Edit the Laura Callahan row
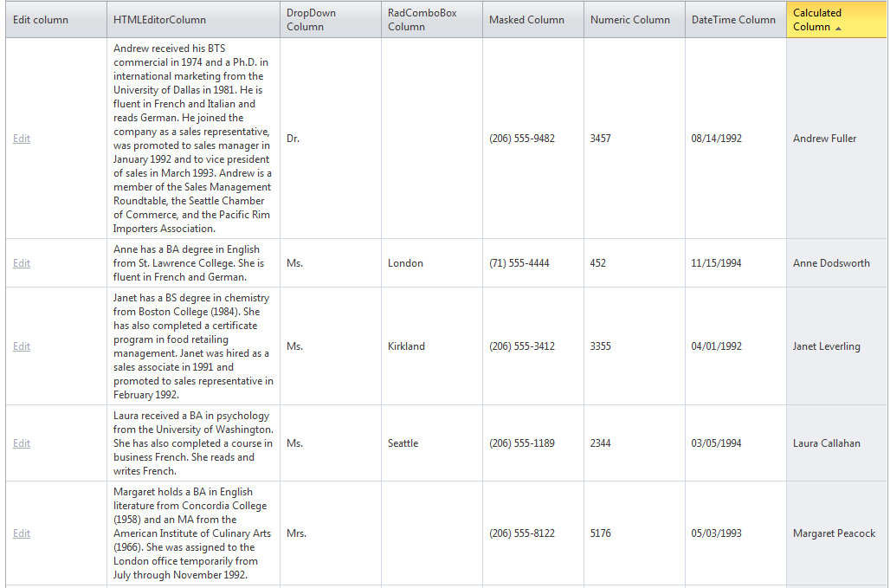 click(22, 443)
